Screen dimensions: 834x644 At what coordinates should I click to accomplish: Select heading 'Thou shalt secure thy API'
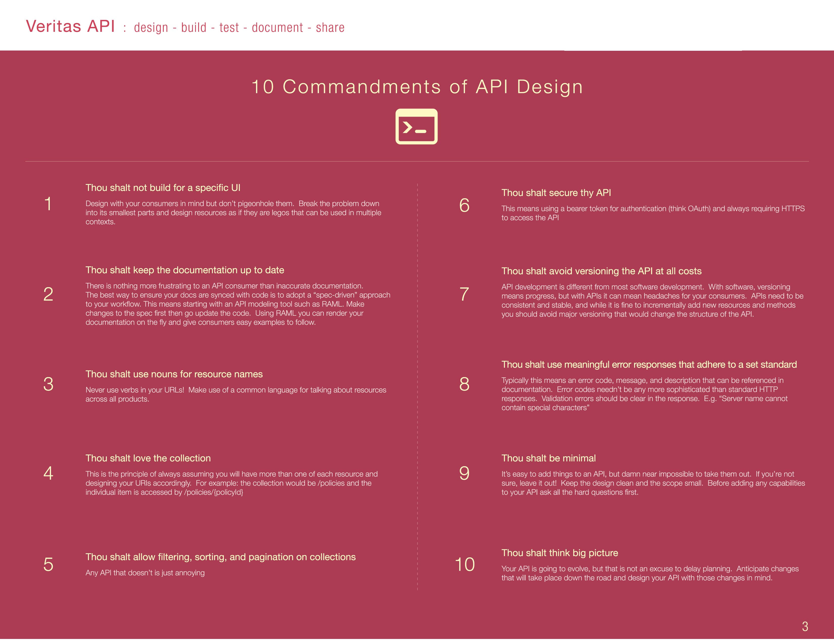556,193
